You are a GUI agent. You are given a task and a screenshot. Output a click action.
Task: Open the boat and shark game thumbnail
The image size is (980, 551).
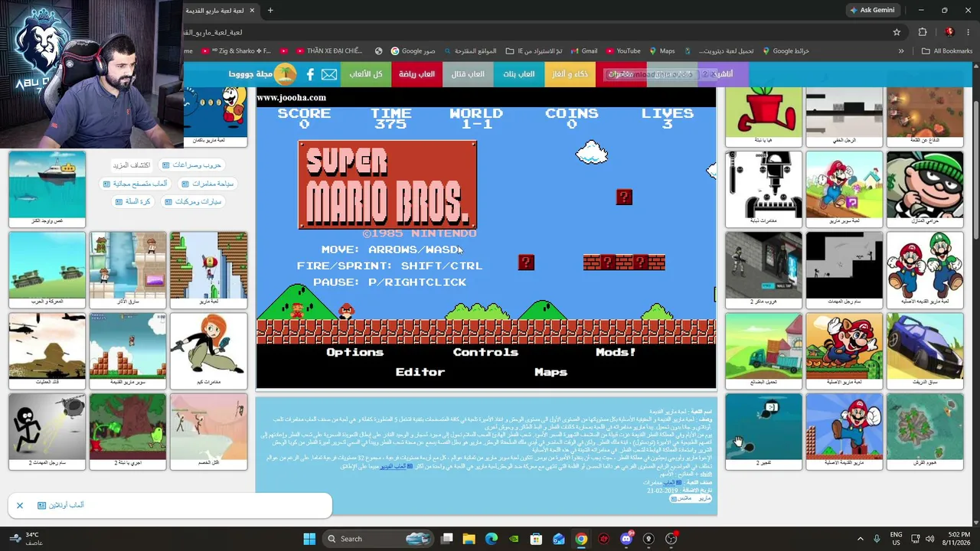pos(47,189)
